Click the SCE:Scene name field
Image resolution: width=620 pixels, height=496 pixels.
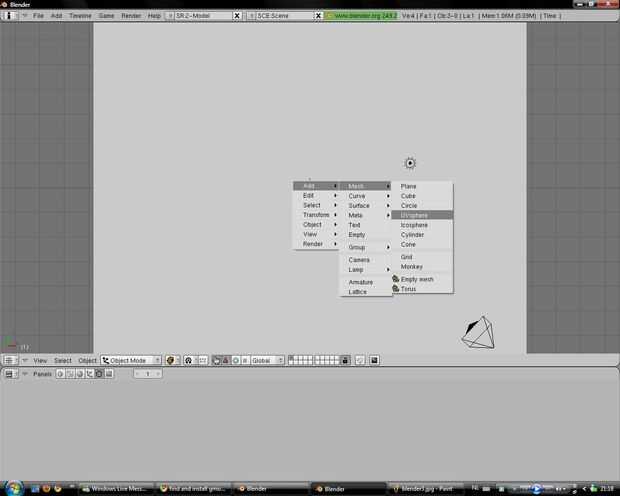[x=285, y=16]
